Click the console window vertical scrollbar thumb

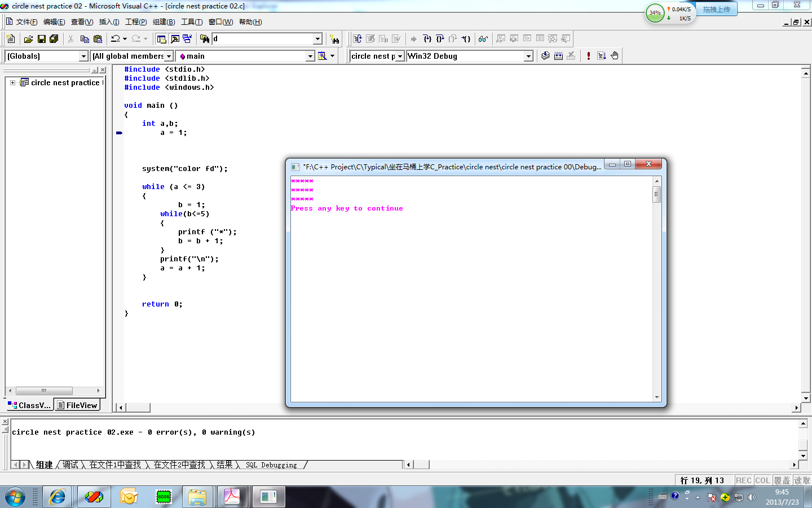[656, 195]
